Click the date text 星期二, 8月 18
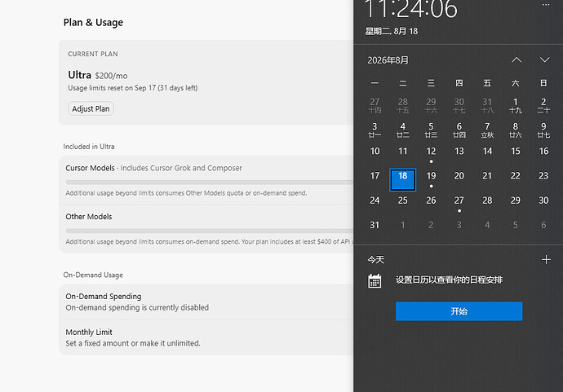 click(x=392, y=31)
